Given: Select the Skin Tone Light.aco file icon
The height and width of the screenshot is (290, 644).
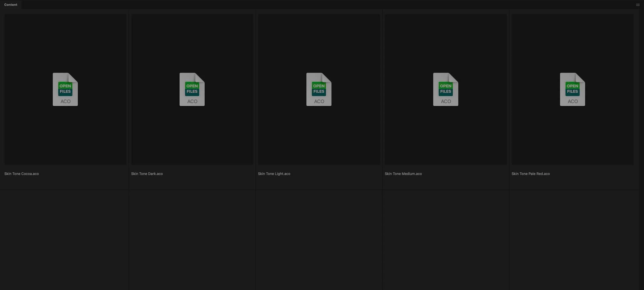Looking at the screenshot, I should 319,89.
